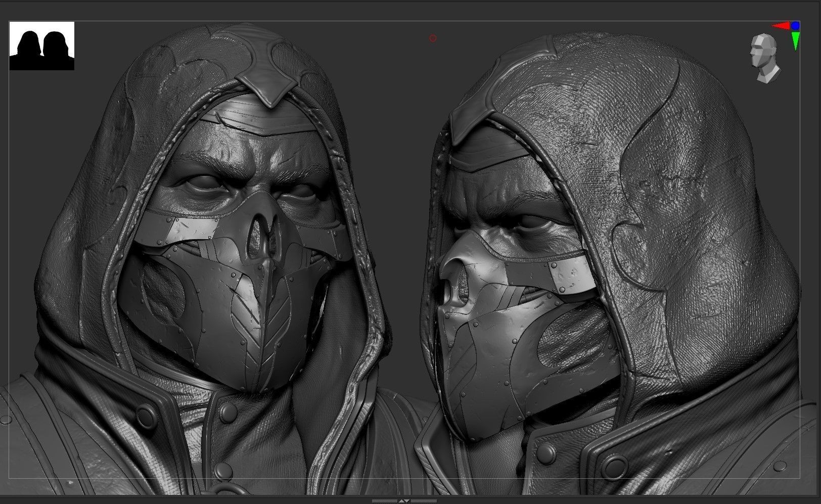Open the silhouette thumbnail view
Screen dimensions: 821x504
42,46
